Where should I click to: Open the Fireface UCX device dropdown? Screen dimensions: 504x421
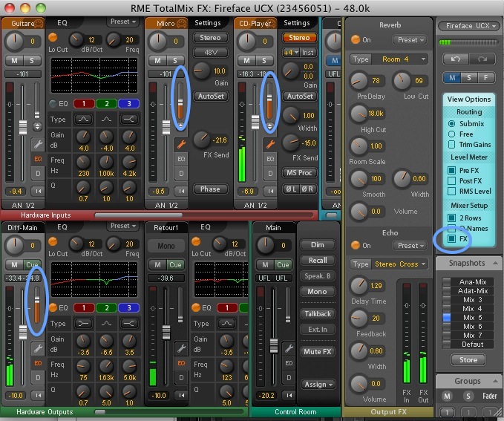(468, 26)
